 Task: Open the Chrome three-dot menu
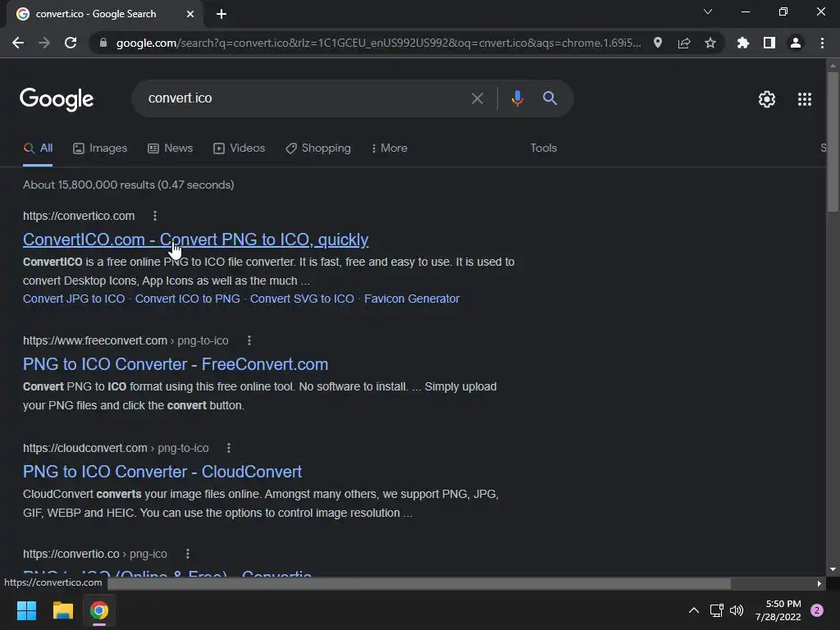(x=822, y=43)
